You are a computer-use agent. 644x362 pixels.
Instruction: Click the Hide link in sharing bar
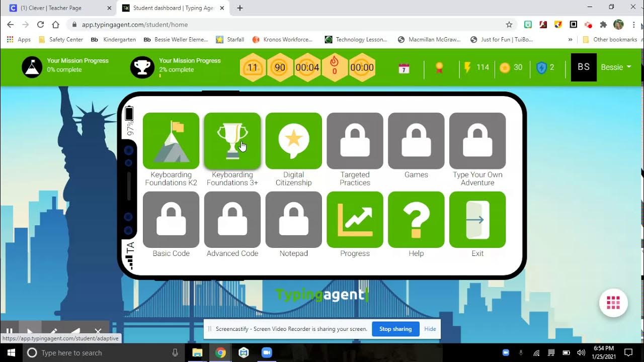430,329
